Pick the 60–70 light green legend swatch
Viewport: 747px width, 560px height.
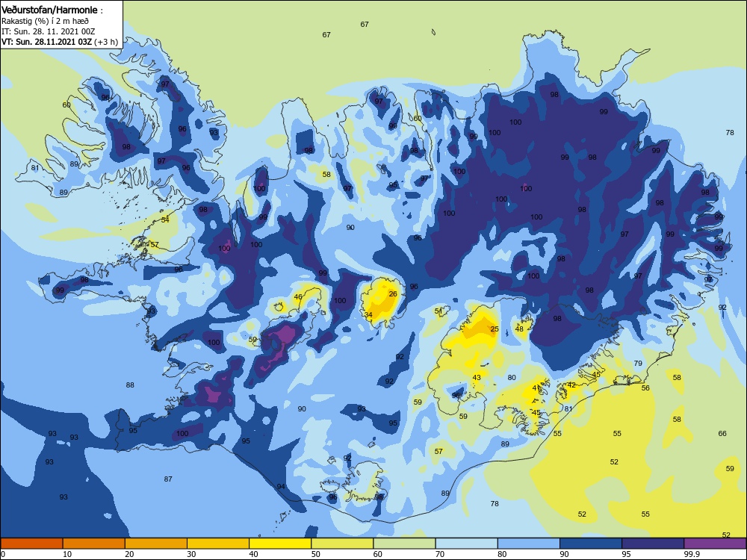pyautogui.click(x=404, y=544)
